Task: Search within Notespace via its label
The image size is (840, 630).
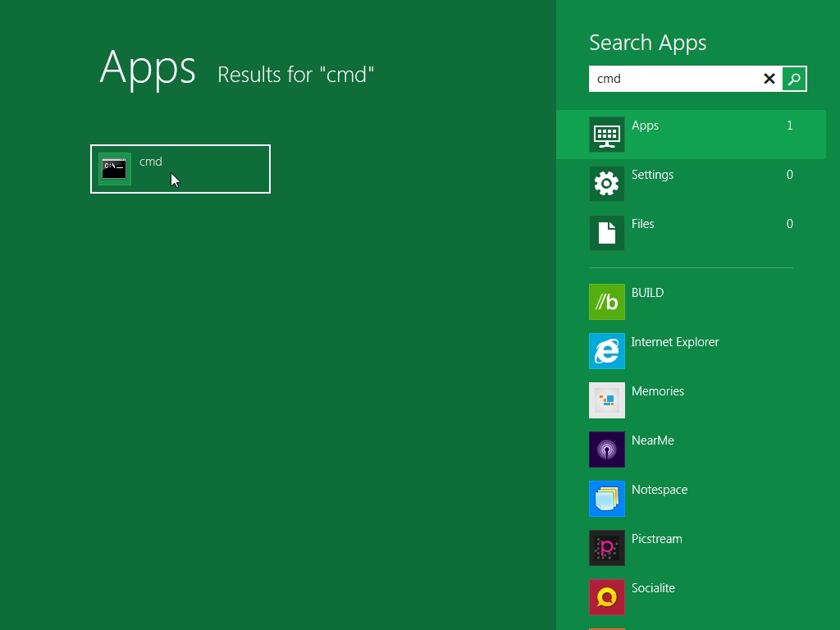Action: tap(660, 490)
